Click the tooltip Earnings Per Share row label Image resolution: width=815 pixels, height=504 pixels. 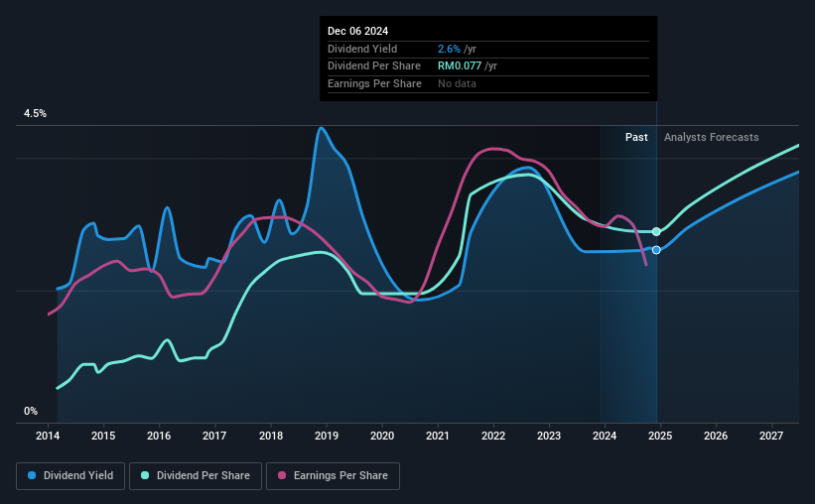(375, 83)
